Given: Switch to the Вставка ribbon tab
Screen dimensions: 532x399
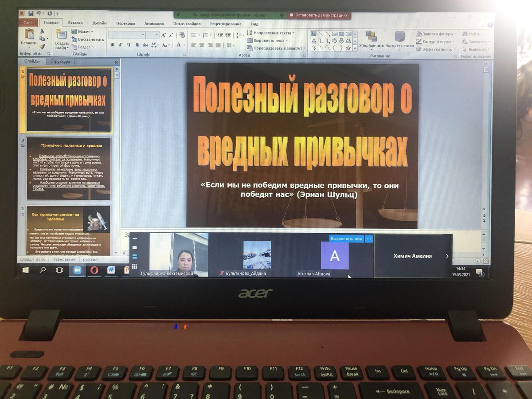Looking at the screenshot, I should (75, 23).
